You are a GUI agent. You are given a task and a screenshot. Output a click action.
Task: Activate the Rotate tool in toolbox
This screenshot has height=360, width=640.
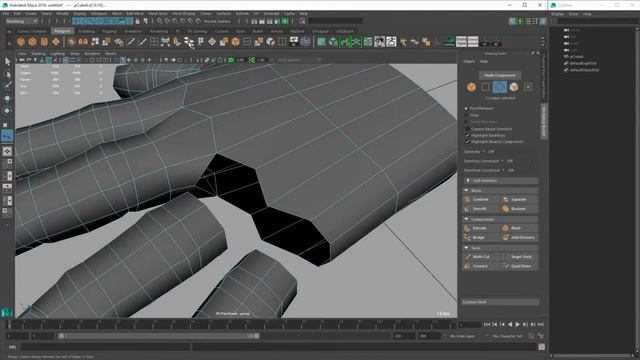7,111
